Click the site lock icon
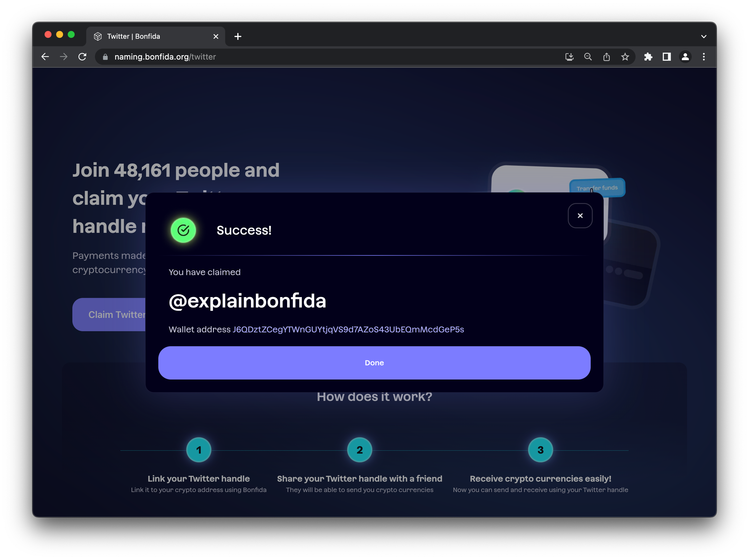This screenshot has width=749, height=560. click(105, 57)
